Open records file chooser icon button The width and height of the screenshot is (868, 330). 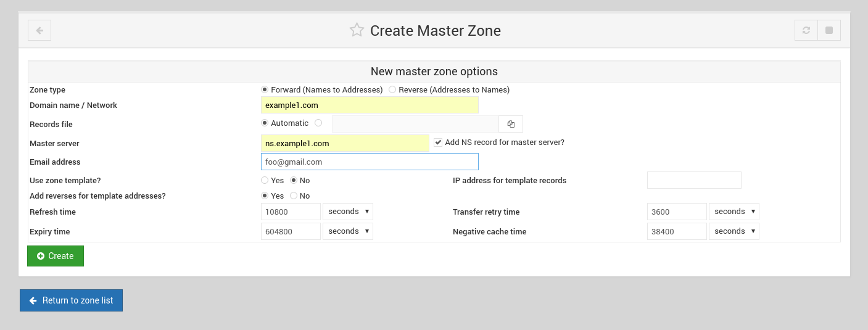pyautogui.click(x=511, y=124)
